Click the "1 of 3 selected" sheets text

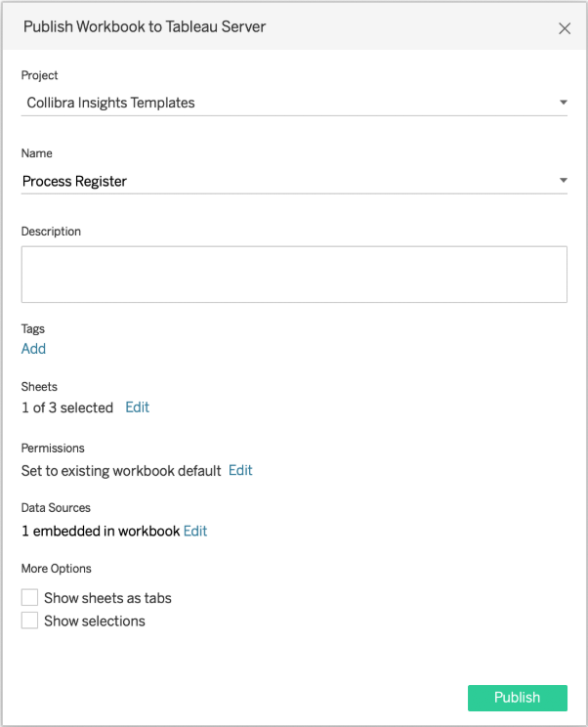67,407
